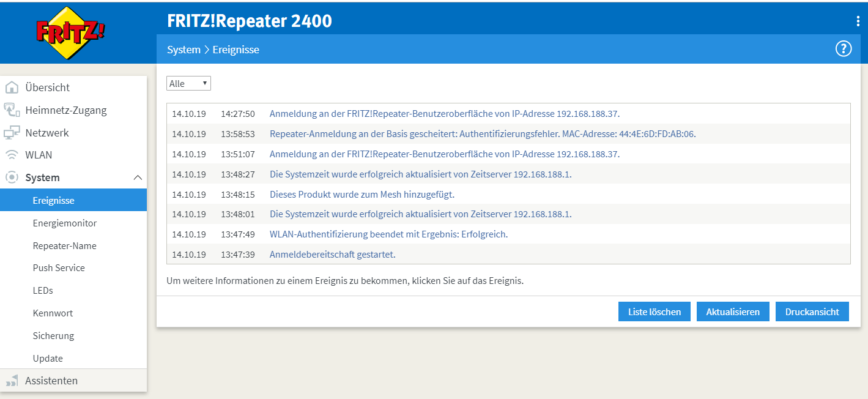Click the Aktualisieren button
Screen dimensions: 868x399
coord(733,311)
